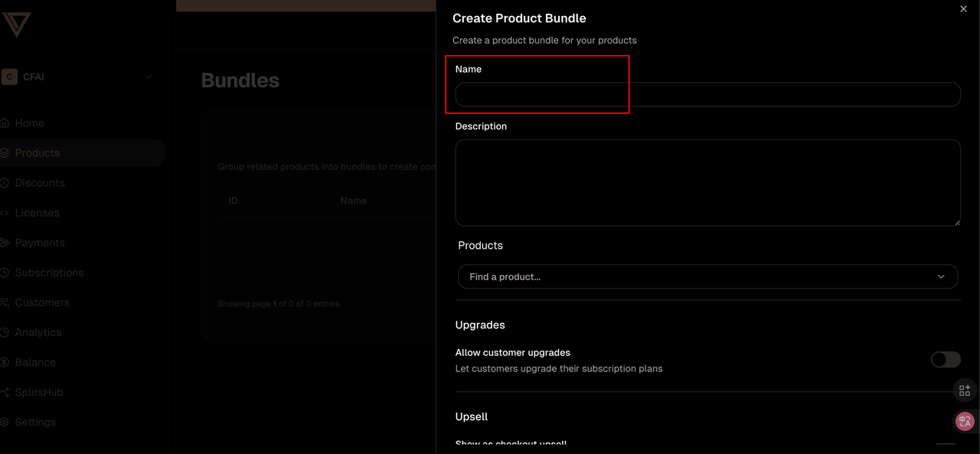This screenshot has height=454, width=980.
Task: Enable the Allow customer upgrades toggle
Action: click(945, 359)
